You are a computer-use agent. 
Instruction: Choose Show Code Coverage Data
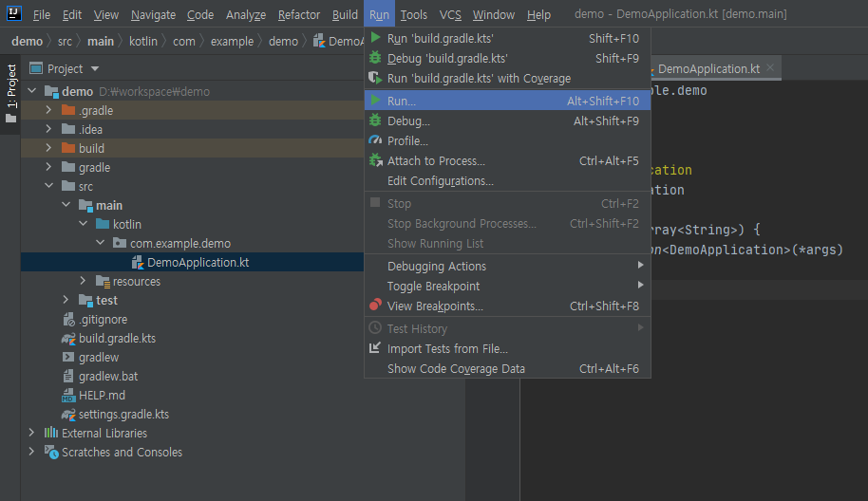tap(507, 368)
